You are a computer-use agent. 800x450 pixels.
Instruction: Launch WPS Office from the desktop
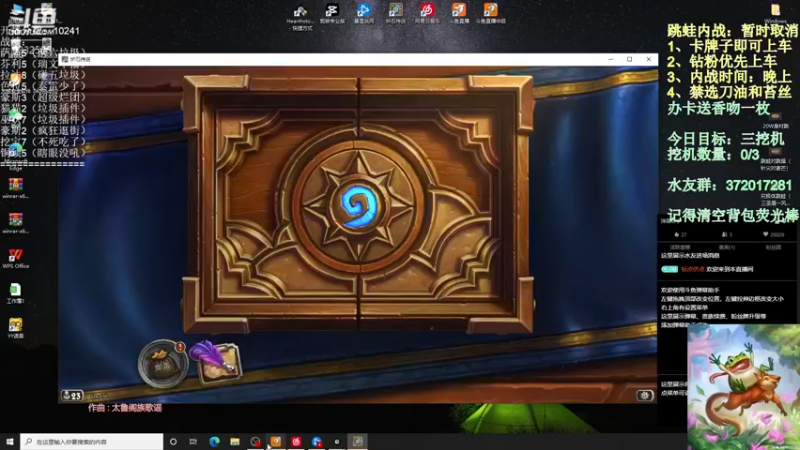(x=15, y=258)
